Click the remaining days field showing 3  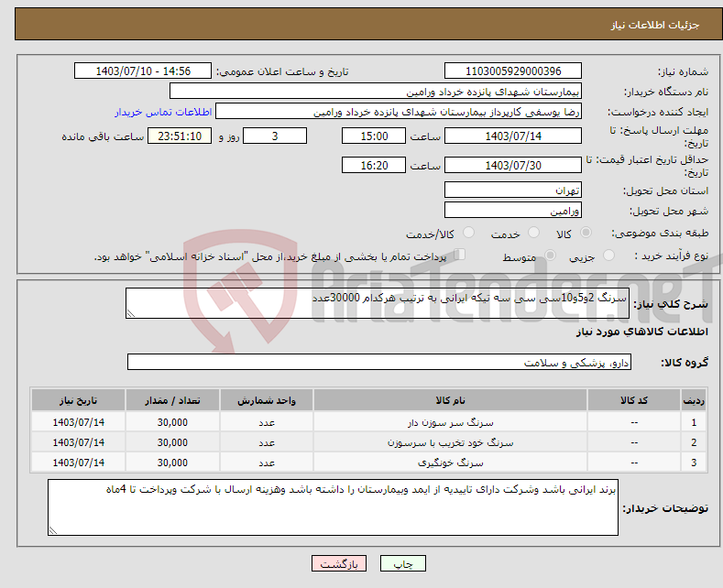[275, 136]
